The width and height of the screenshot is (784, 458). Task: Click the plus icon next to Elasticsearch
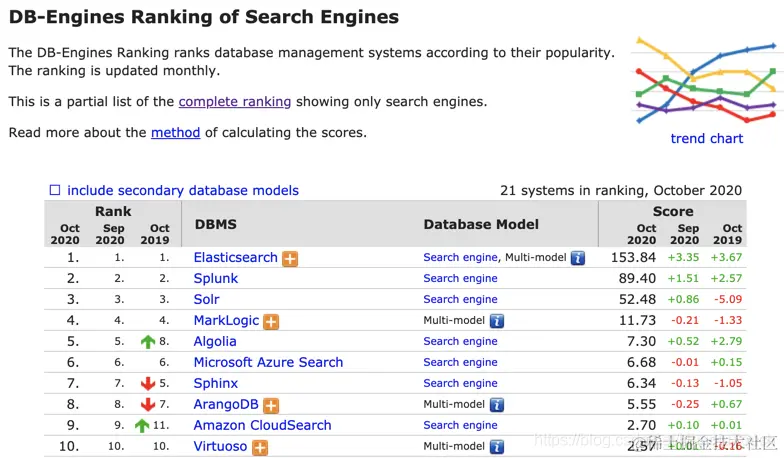290,258
